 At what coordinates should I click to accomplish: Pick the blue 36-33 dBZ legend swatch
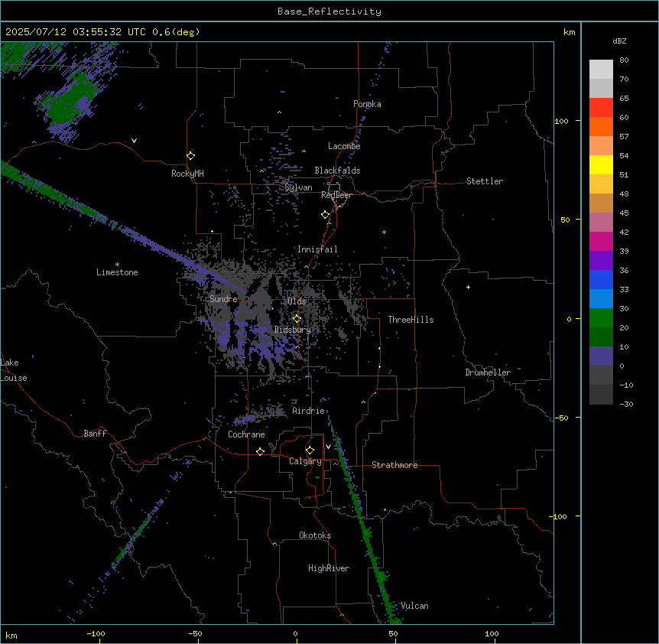pyautogui.click(x=601, y=279)
